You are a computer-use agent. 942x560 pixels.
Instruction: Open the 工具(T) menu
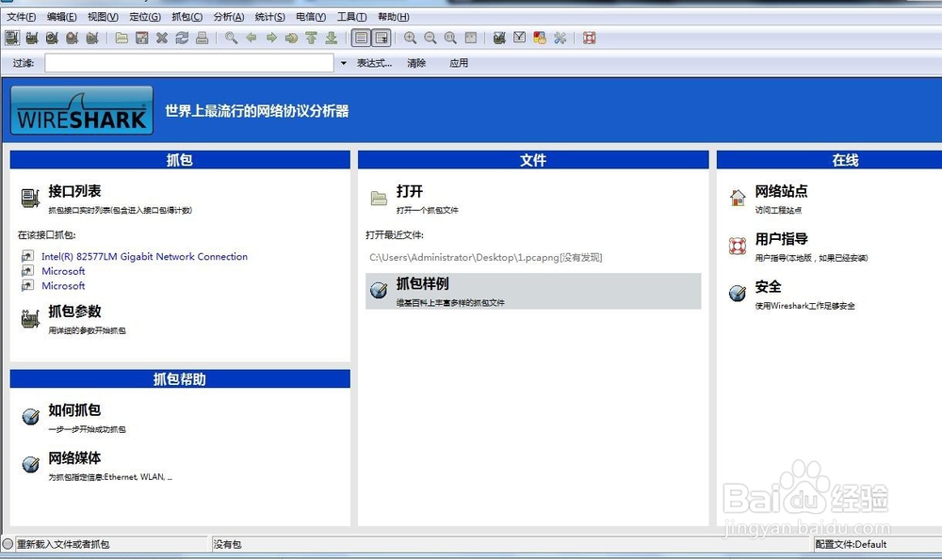[x=351, y=17]
